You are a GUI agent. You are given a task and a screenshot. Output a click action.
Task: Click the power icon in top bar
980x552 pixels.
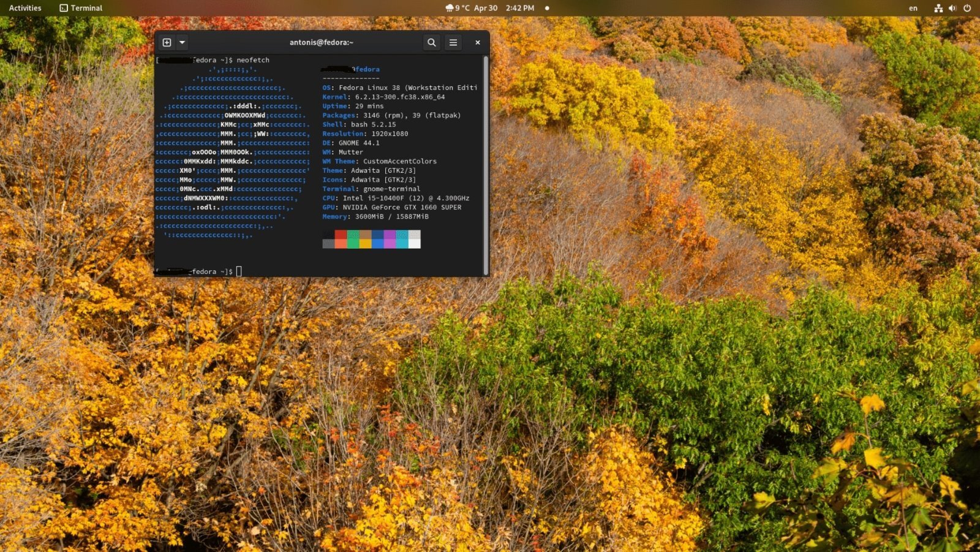[967, 8]
